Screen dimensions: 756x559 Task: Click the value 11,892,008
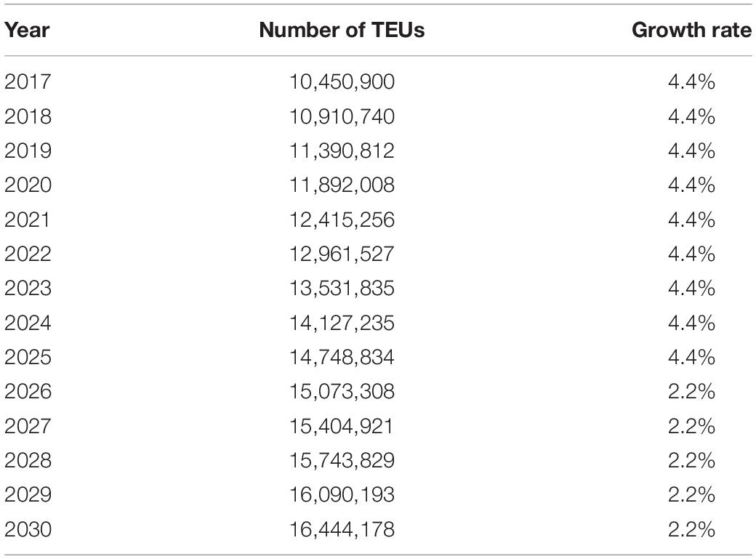(x=342, y=185)
